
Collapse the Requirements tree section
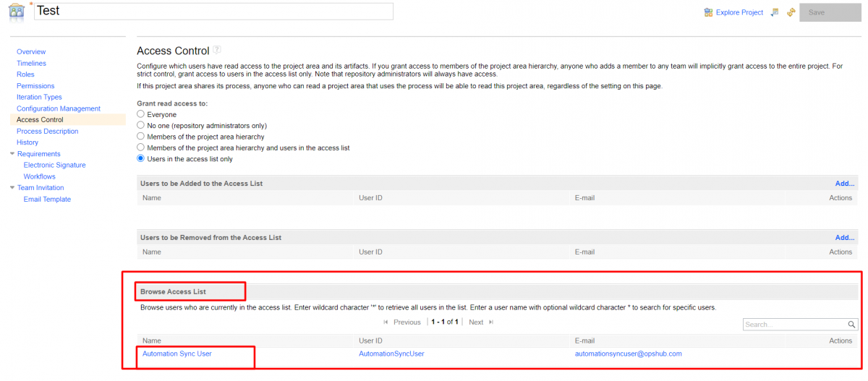tap(12, 154)
